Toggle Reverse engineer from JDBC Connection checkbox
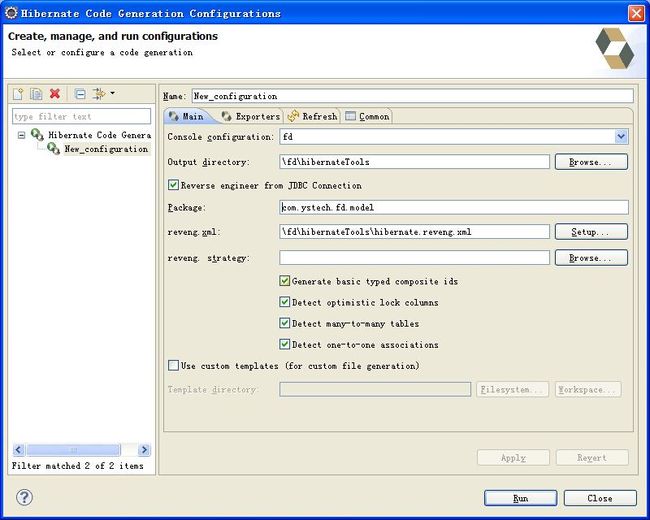650x520 pixels. pyautogui.click(x=173, y=185)
